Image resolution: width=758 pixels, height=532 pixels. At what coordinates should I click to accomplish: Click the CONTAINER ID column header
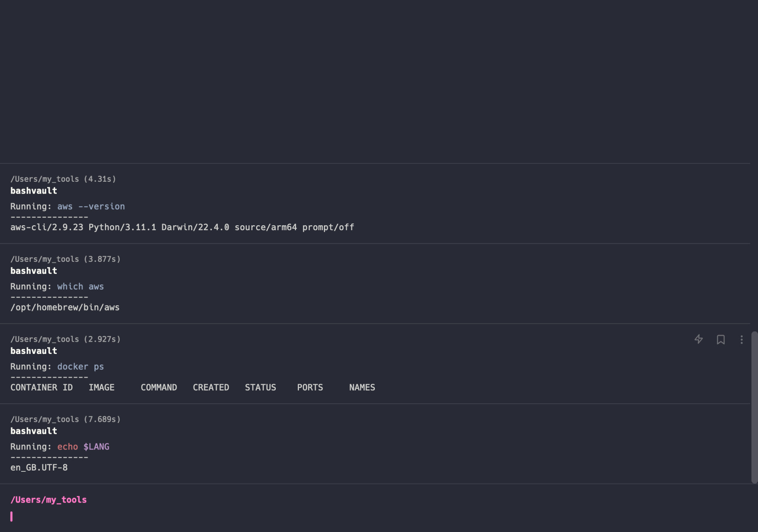tap(41, 387)
